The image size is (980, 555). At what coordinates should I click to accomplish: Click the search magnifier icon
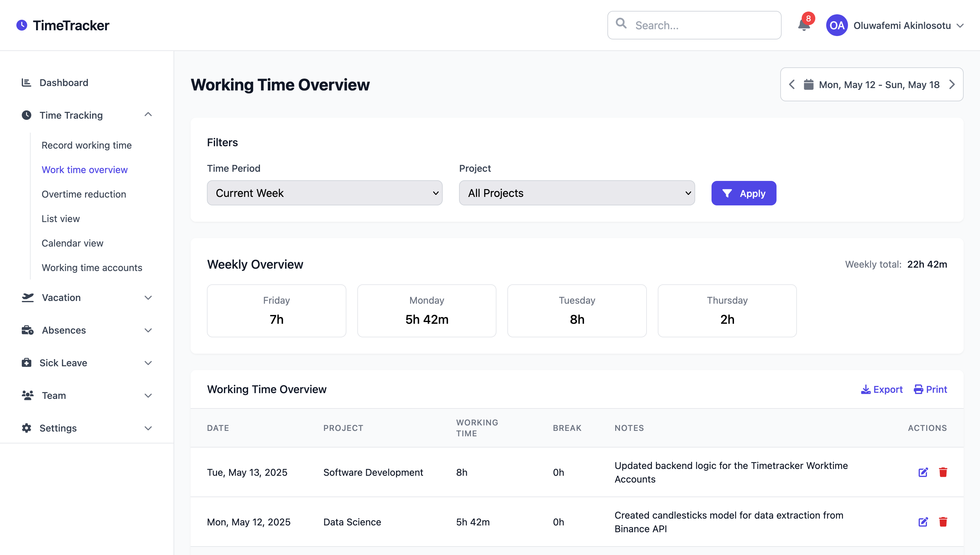click(x=621, y=23)
